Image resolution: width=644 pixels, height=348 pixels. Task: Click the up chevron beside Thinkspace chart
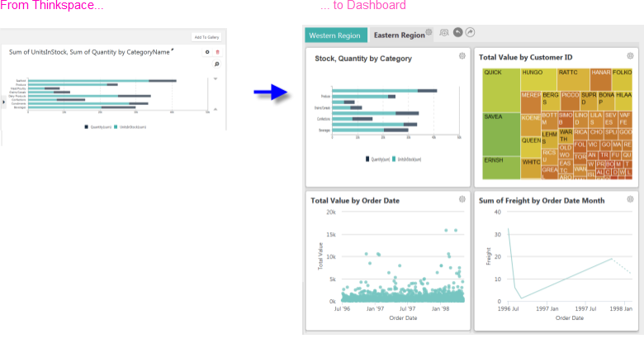point(215,109)
